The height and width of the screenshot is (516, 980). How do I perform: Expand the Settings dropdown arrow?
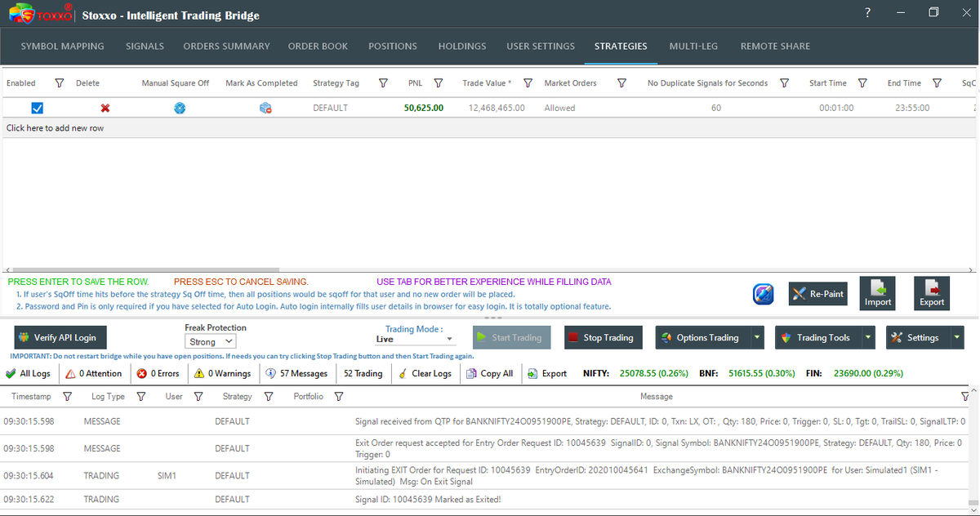click(x=956, y=337)
